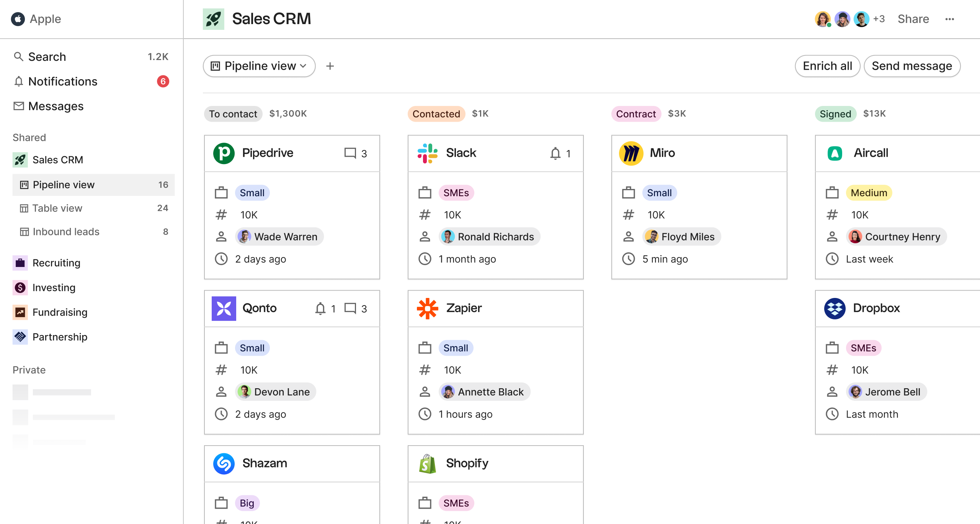Viewport: 980px width, 524px height.
Task: Click the Search icon in the sidebar
Action: tap(19, 56)
